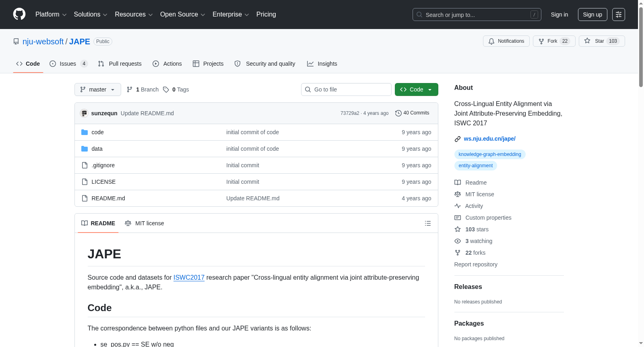Screen dimensions: 644x347
Task: Click the Actions play icon in repo nav
Action: coord(156,64)
